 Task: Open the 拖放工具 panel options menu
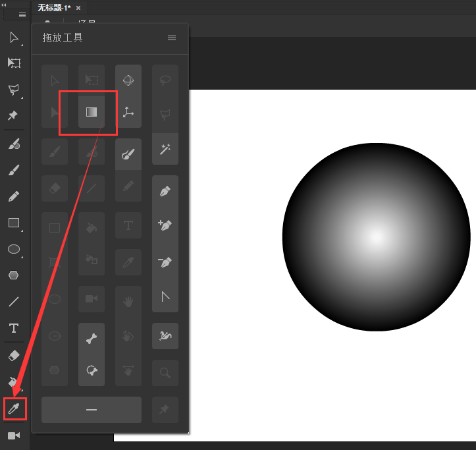(x=172, y=38)
